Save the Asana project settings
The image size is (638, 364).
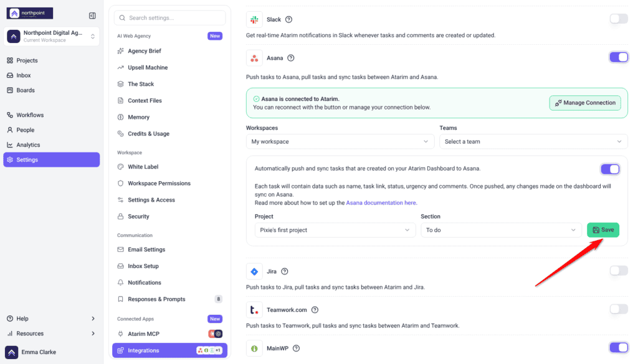tap(603, 230)
